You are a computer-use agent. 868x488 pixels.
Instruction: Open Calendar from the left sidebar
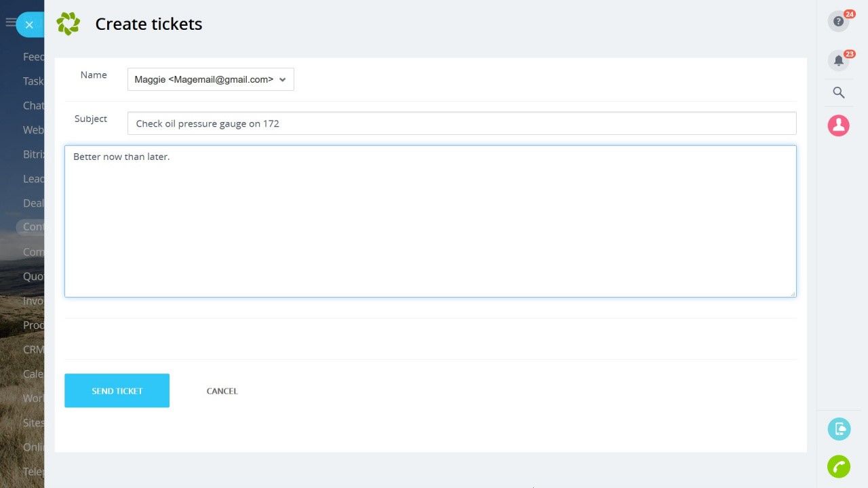[x=33, y=374]
